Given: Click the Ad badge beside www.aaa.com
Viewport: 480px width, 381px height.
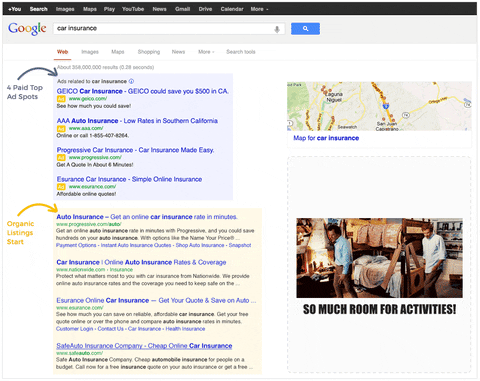Looking at the screenshot, I should click(x=61, y=128).
